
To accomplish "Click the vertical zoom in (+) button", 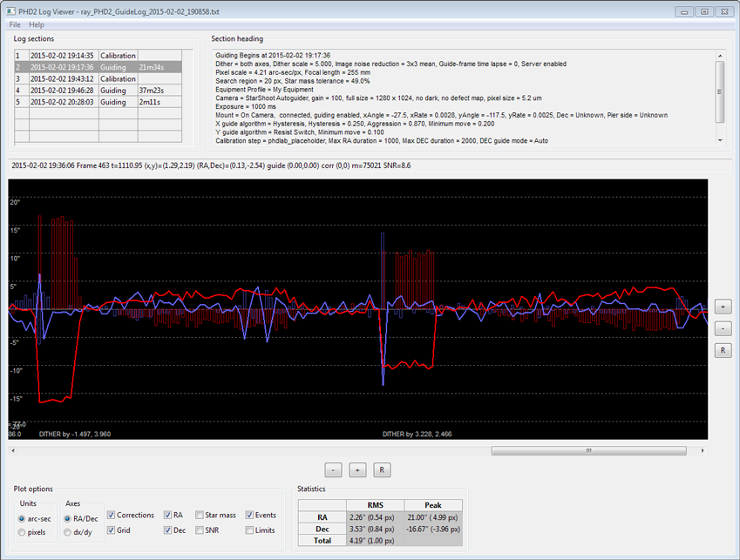I will click(x=722, y=306).
